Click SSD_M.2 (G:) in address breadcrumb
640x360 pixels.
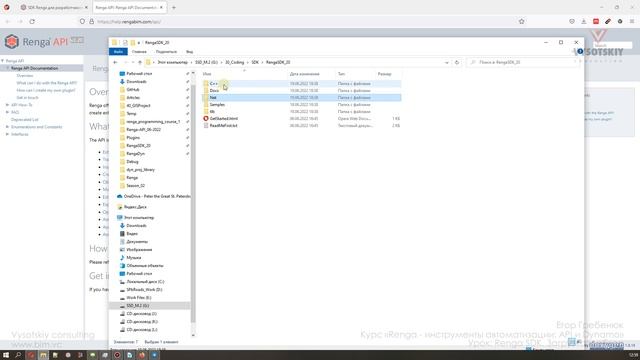click(207, 62)
